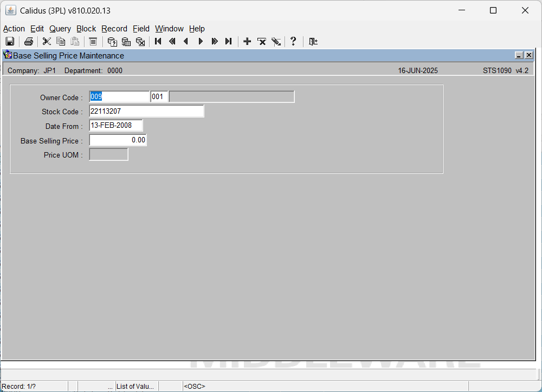Viewport: 542px width, 392px height.
Task: Open the Window menu
Action: click(x=169, y=29)
